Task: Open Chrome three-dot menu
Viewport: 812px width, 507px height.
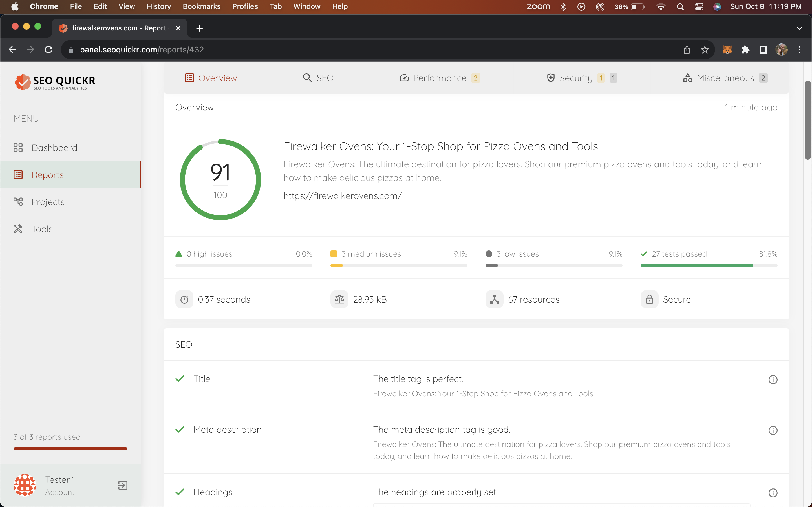Action: click(x=800, y=50)
